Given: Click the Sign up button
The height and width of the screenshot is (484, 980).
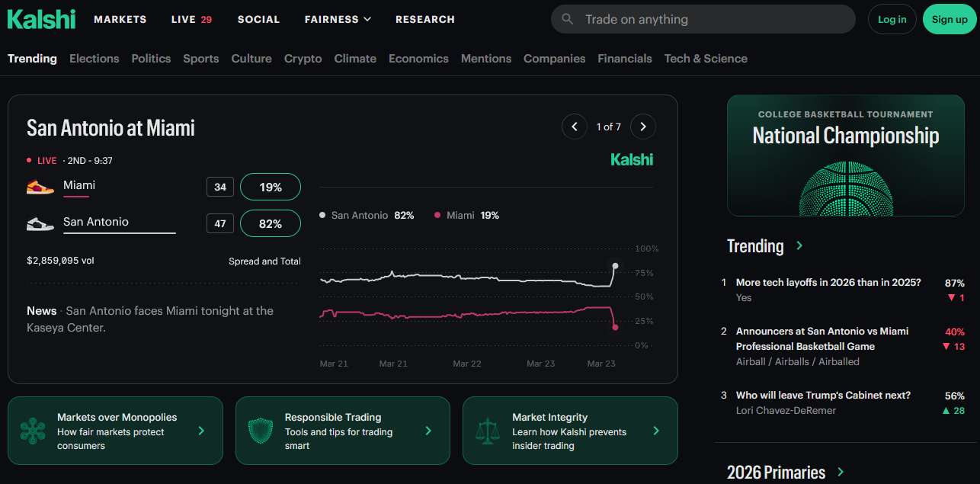Looking at the screenshot, I should 949,19.
